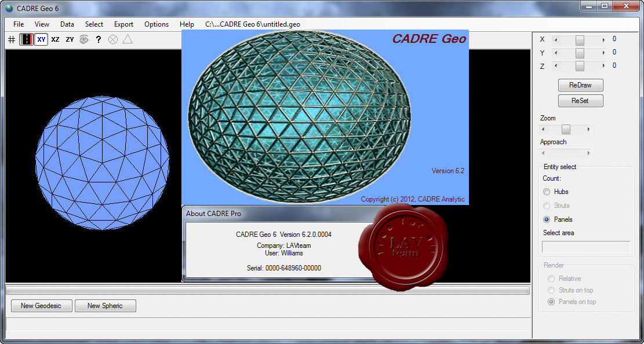The height and width of the screenshot is (344, 644).
Task: Click right arrow of Approach slider
Action: [588, 153]
